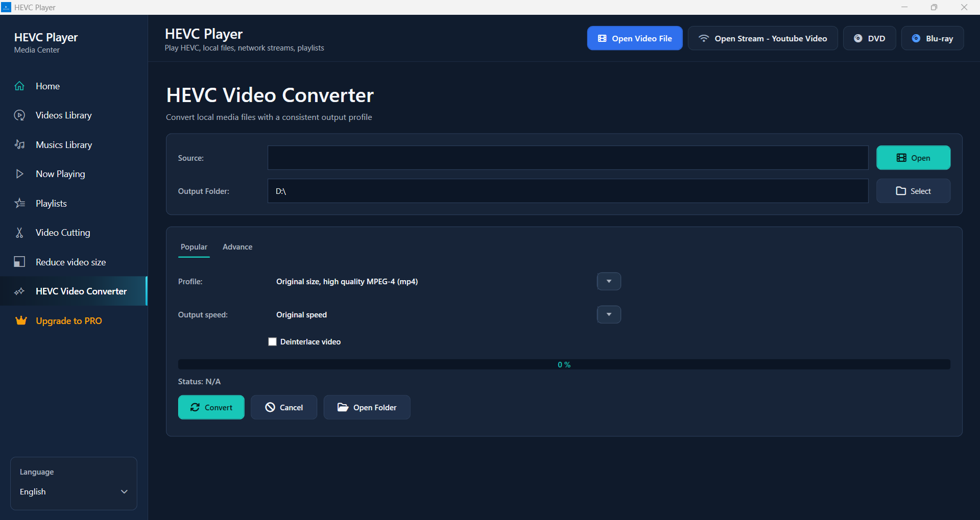980x520 pixels.
Task: Click the film icon on teal Open button
Action: [x=901, y=158]
